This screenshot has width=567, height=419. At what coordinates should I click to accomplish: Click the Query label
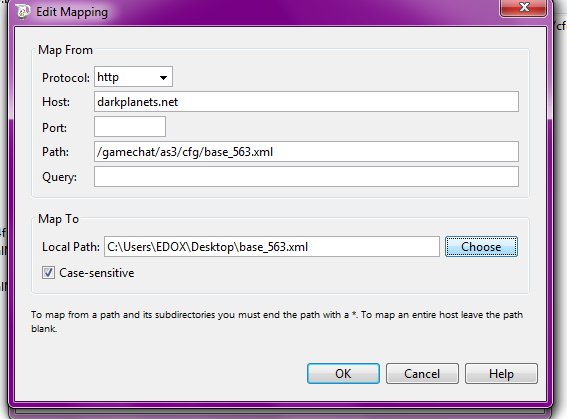pos(59,177)
